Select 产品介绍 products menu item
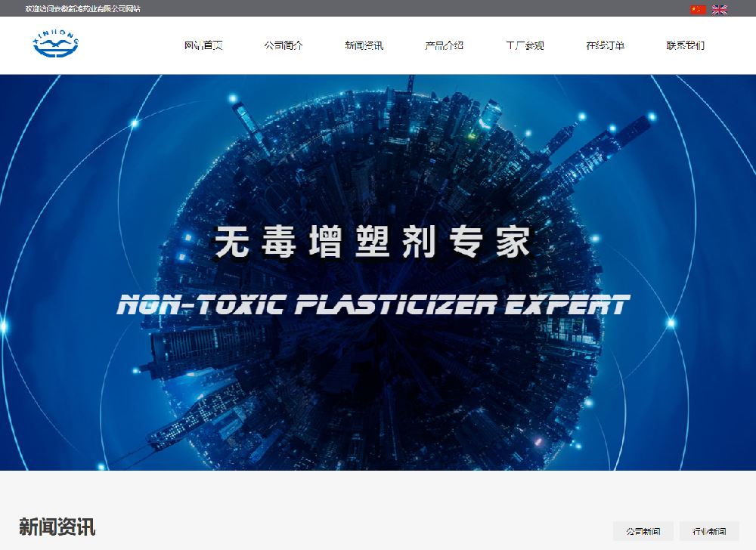 pos(444,45)
